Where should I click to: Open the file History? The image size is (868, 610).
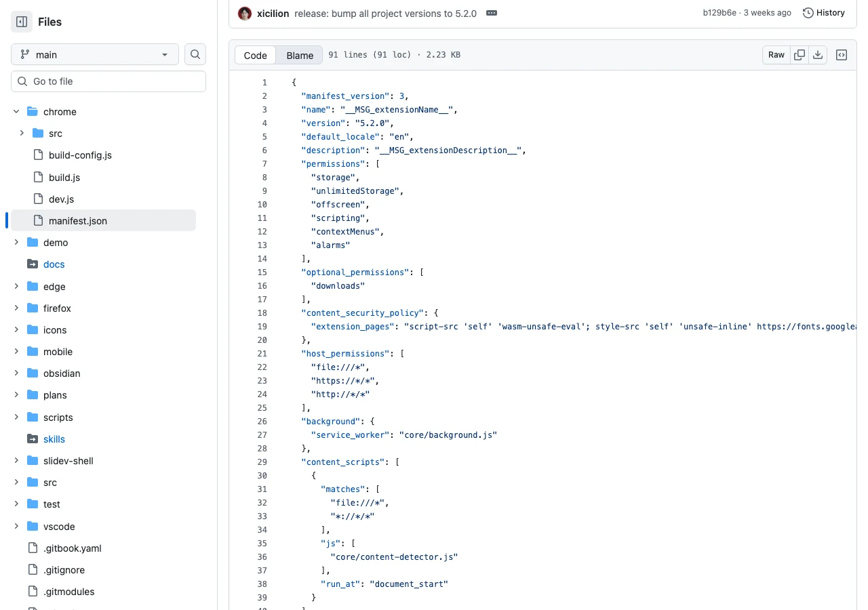[x=824, y=13]
